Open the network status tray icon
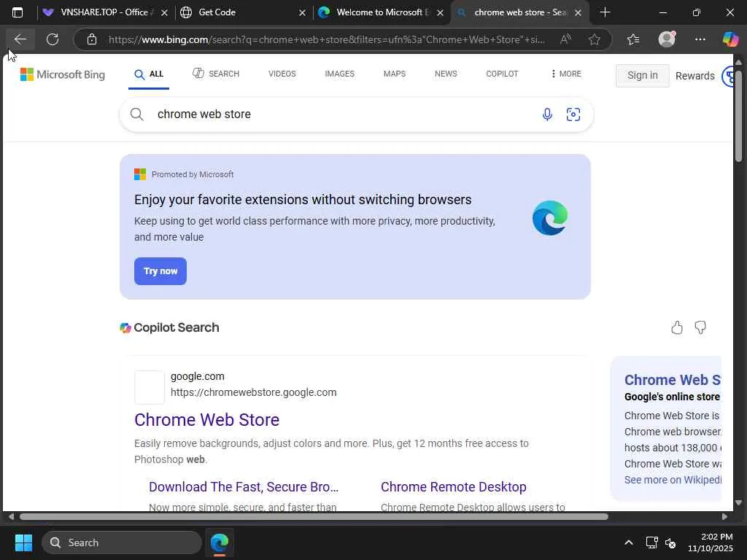The width and height of the screenshot is (747, 560). click(651, 542)
